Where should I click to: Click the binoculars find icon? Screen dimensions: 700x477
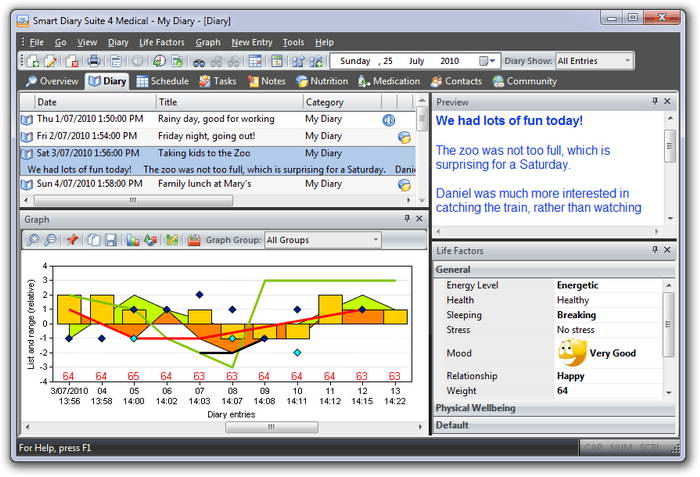coord(199,61)
